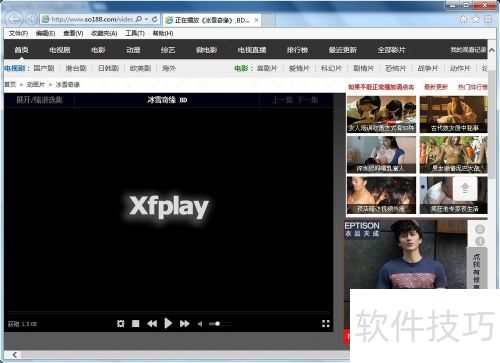Switch the player to fullscreen mode
Image resolution: width=500 pixels, height=363 pixels.
(x=326, y=323)
